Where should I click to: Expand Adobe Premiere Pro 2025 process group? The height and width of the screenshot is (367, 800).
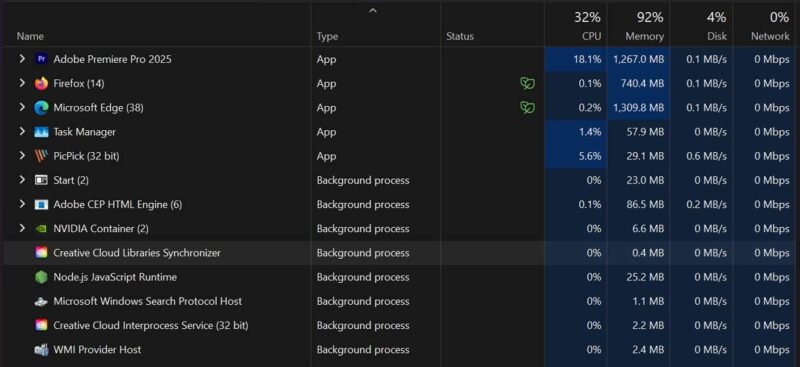[x=22, y=59]
